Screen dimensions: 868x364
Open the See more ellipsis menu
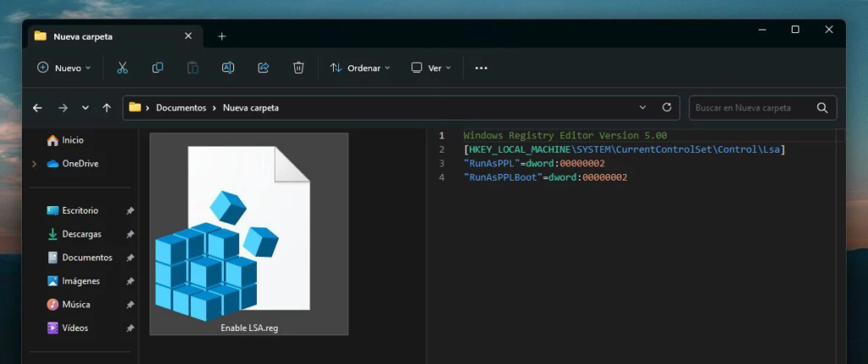click(x=481, y=68)
